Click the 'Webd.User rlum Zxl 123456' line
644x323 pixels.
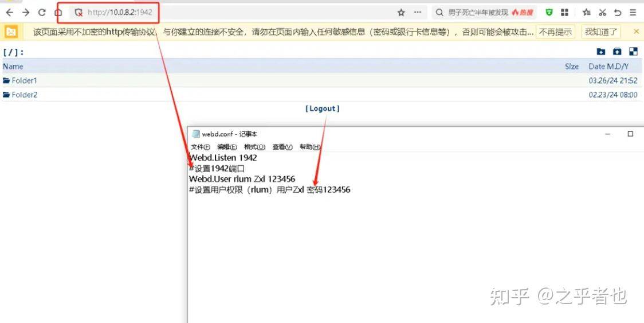click(x=242, y=179)
